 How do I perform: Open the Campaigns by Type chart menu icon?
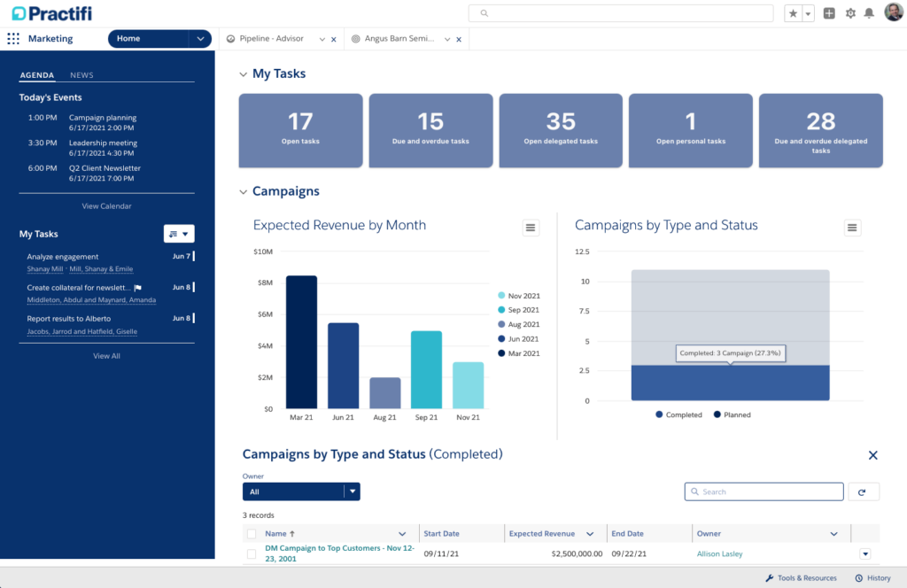[x=852, y=228]
